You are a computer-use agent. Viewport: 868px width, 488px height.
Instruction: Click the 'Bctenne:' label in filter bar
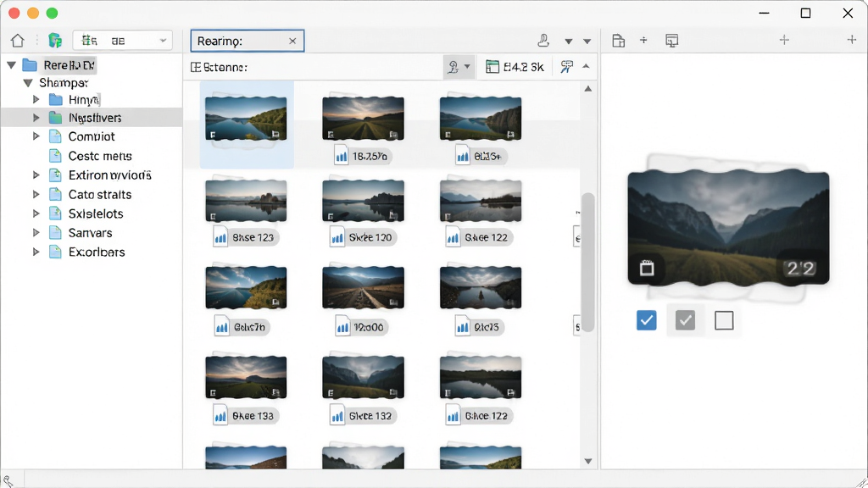(x=225, y=67)
